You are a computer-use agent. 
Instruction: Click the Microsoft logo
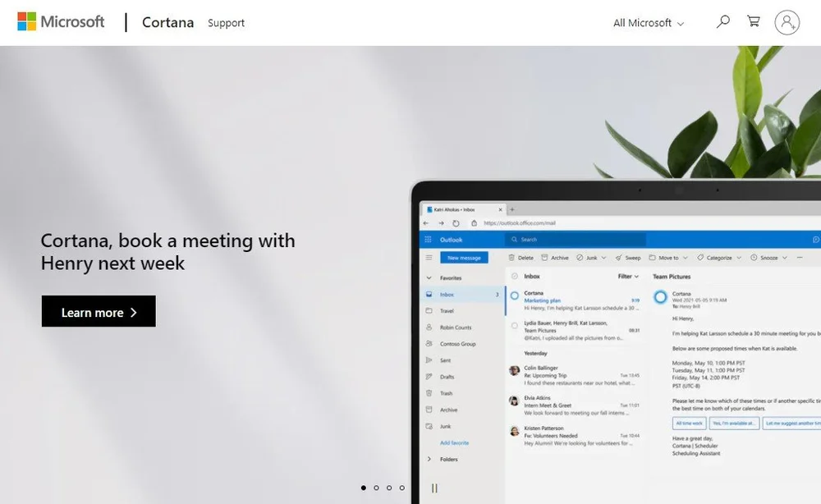[61, 22]
